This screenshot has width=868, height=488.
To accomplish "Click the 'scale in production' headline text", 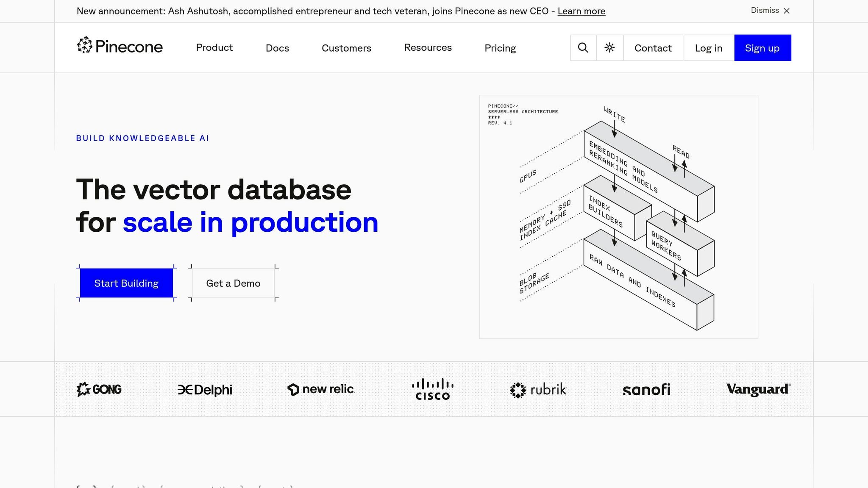I will tap(250, 222).
